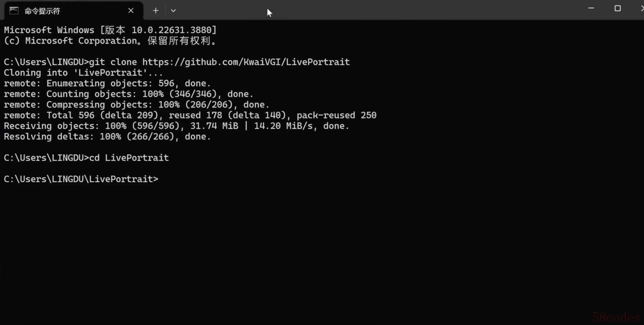644x325 pixels.
Task: Click the 'Cloning into LivePortrait' line
Action: (x=83, y=73)
